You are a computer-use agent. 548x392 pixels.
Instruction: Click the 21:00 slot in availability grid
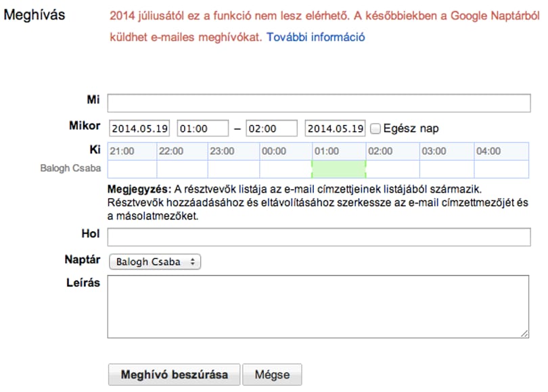click(133, 169)
